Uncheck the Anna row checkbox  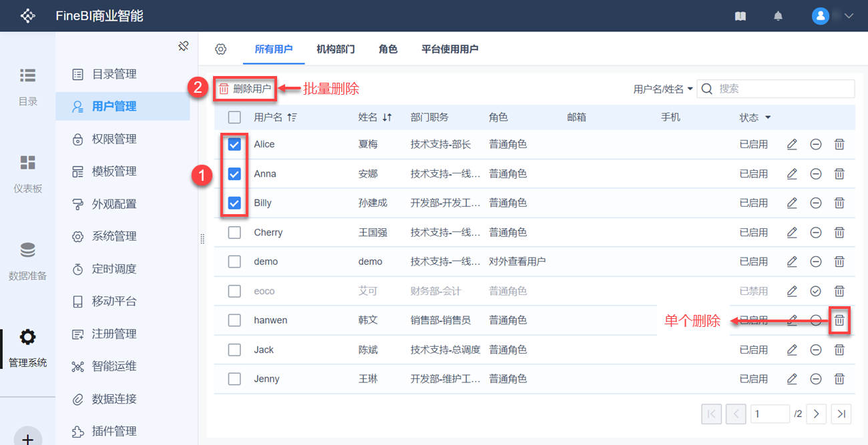pos(234,173)
